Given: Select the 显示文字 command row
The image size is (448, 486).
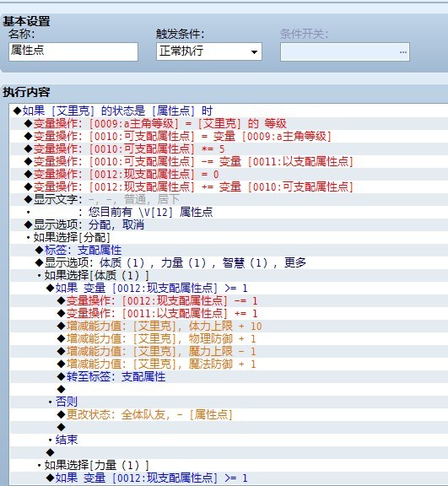Looking at the screenshot, I should [229, 199].
